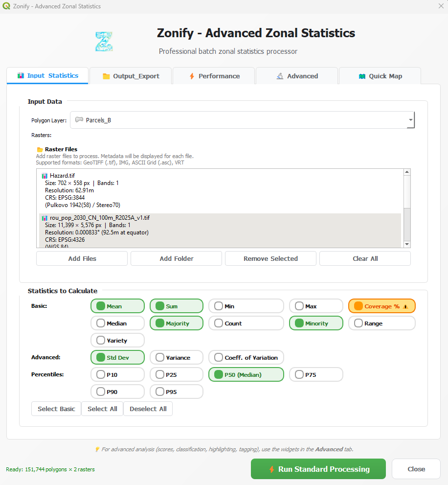
Task: Switch to the Output_Export tab
Action: (x=131, y=76)
